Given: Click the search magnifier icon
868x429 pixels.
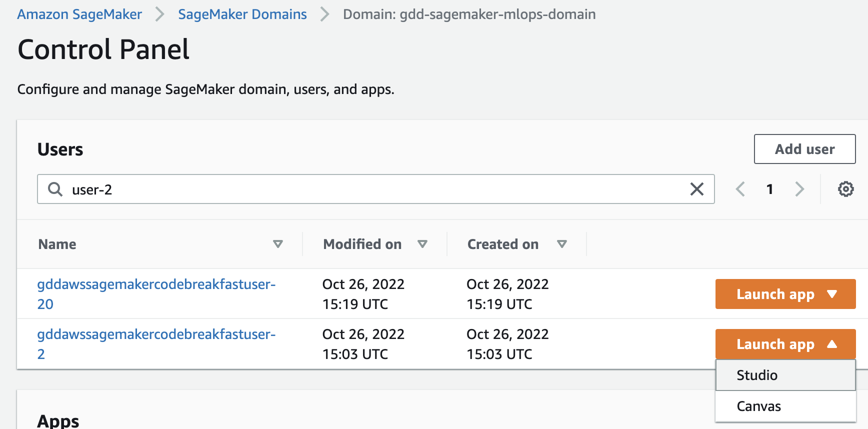Looking at the screenshot, I should tap(55, 189).
